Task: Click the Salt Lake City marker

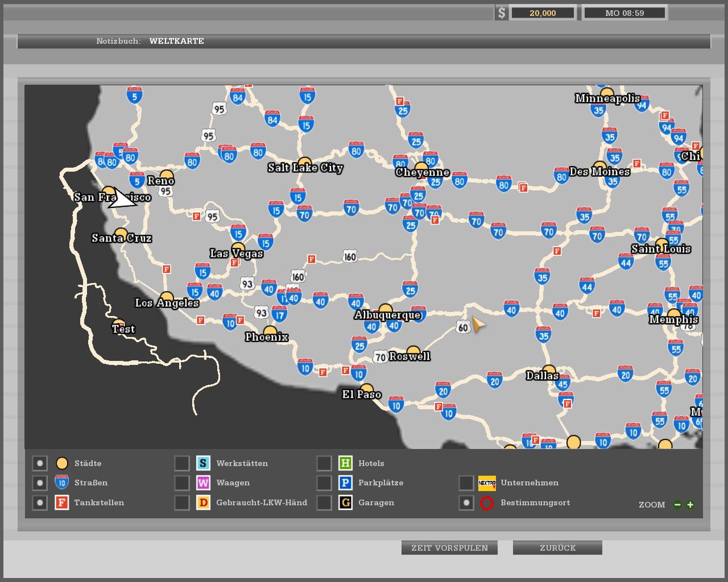Action: tap(305, 164)
